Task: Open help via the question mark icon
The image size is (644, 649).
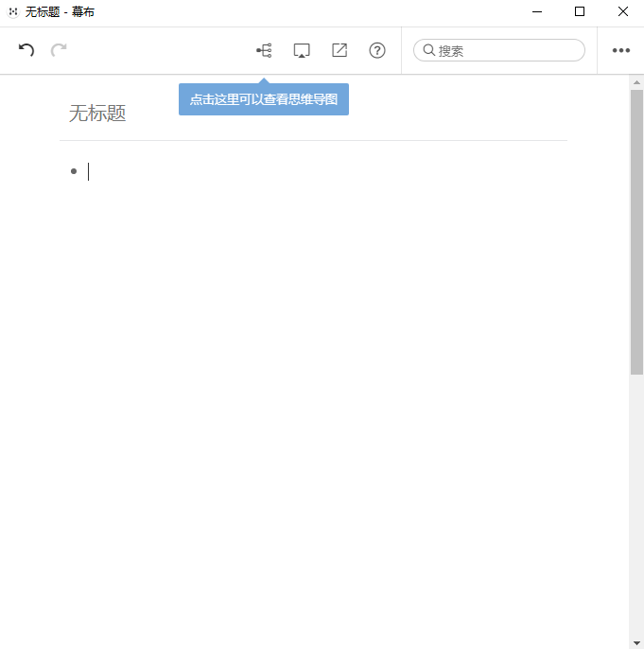Action: 377,50
